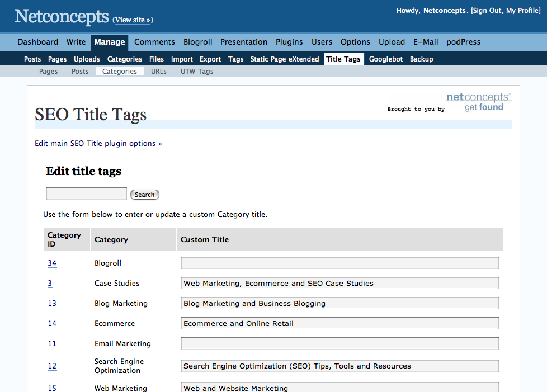Screen dimensions: 547x392
Task: Open the Tags submenu under Manage
Action: [236, 59]
